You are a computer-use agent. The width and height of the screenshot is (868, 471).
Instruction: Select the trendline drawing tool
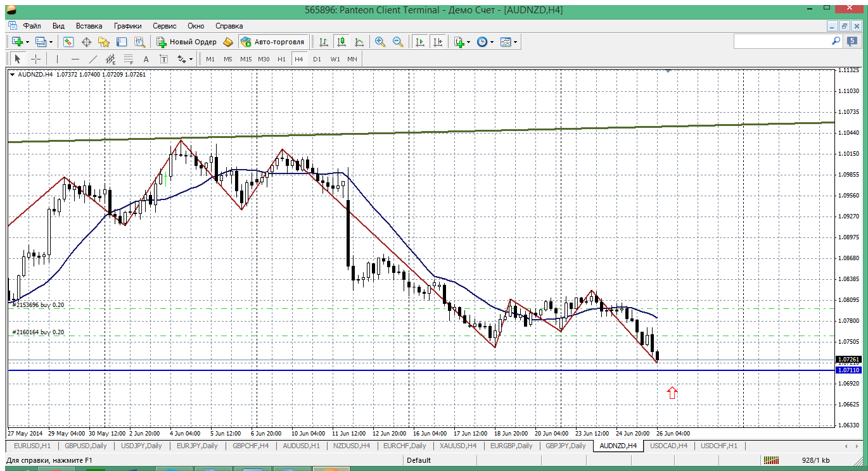[93, 59]
